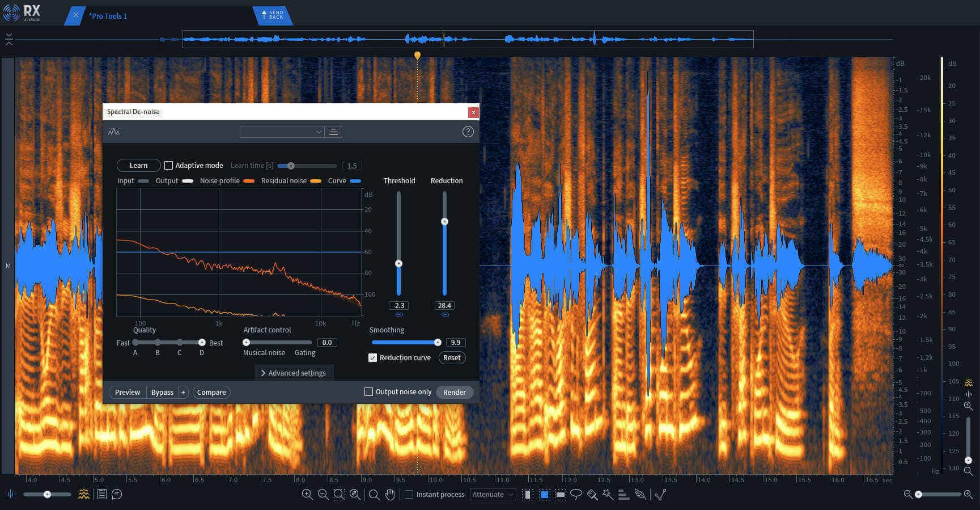Click the Compare button
This screenshot has height=510, width=980.
(211, 392)
